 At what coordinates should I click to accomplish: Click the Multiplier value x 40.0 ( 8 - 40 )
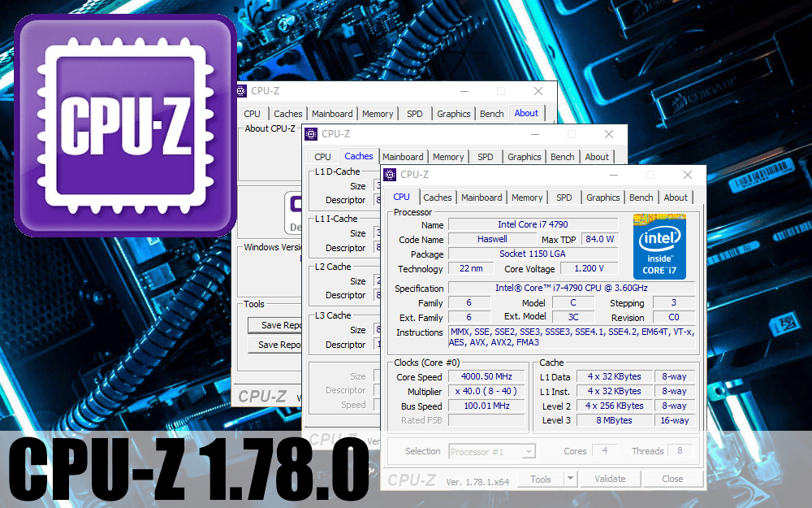(486, 392)
